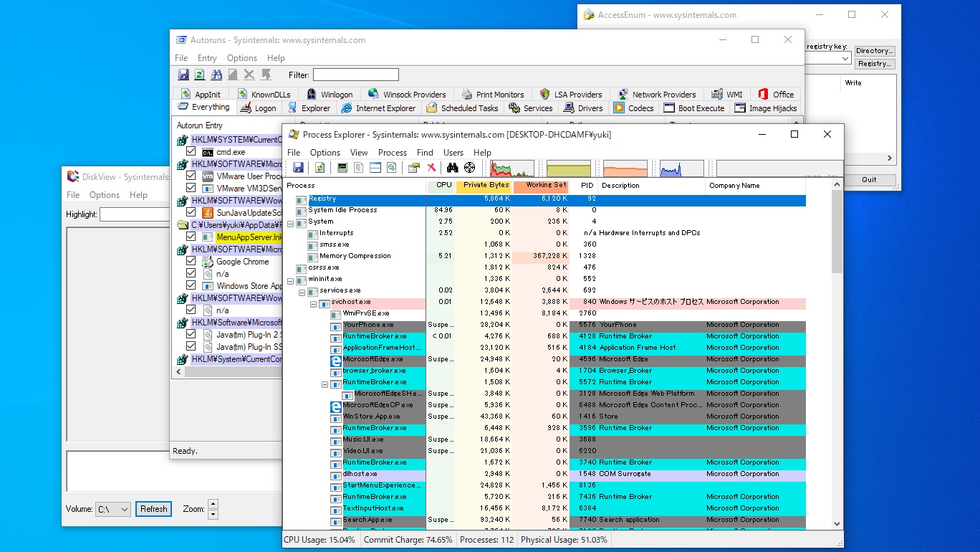
Task: Uncheck Google Chrome autorun entry
Action: pyautogui.click(x=191, y=262)
